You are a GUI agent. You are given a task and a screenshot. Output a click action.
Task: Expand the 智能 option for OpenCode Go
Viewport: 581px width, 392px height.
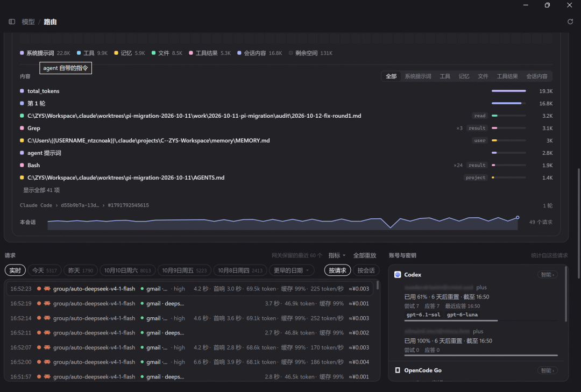tap(547, 370)
